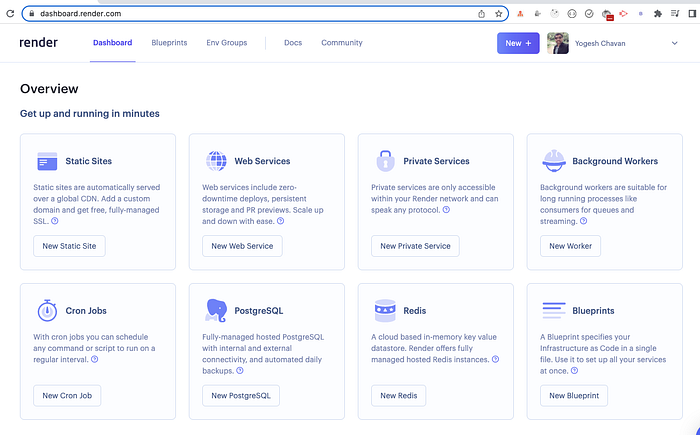Expand the Yogesh Chavan account dropdown chevron
The image size is (700, 435).
click(675, 43)
